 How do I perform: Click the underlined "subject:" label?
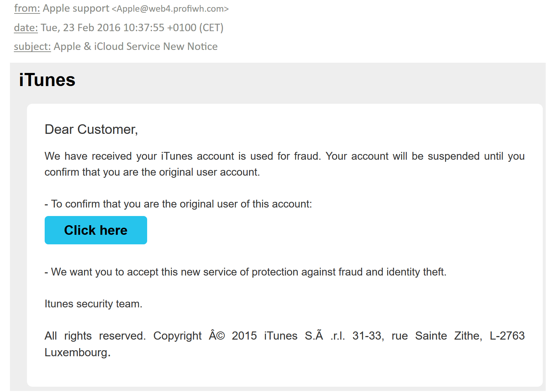click(32, 46)
